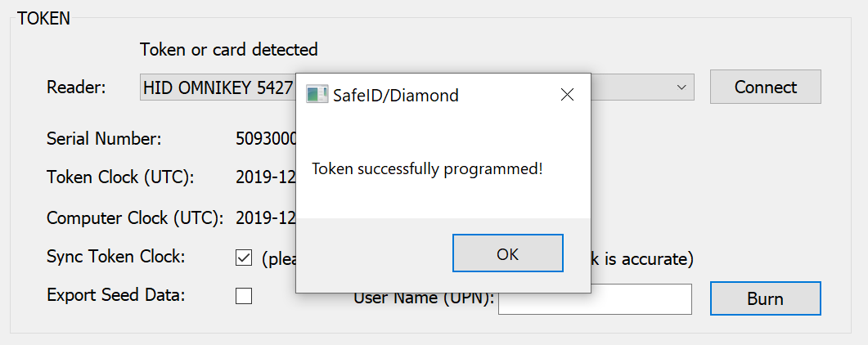Image resolution: width=868 pixels, height=345 pixels.
Task: Click the "Token or card detected" status text
Action: click(229, 49)
